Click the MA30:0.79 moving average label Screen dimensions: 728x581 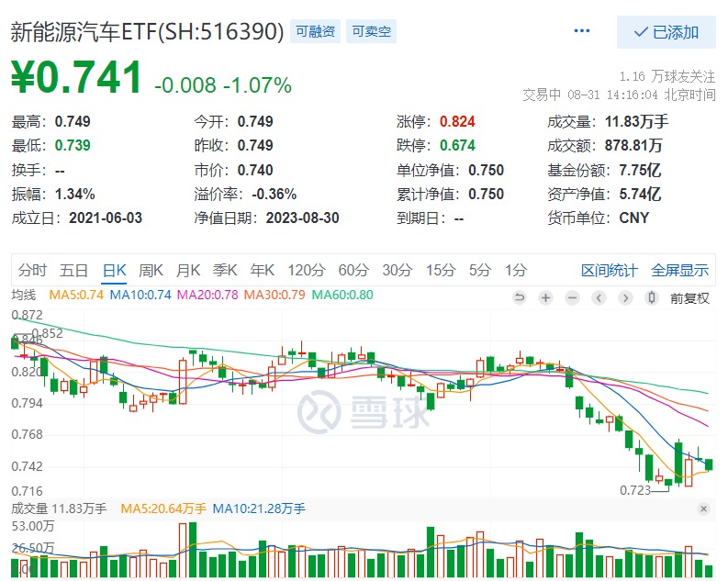[x=274, y=296]
